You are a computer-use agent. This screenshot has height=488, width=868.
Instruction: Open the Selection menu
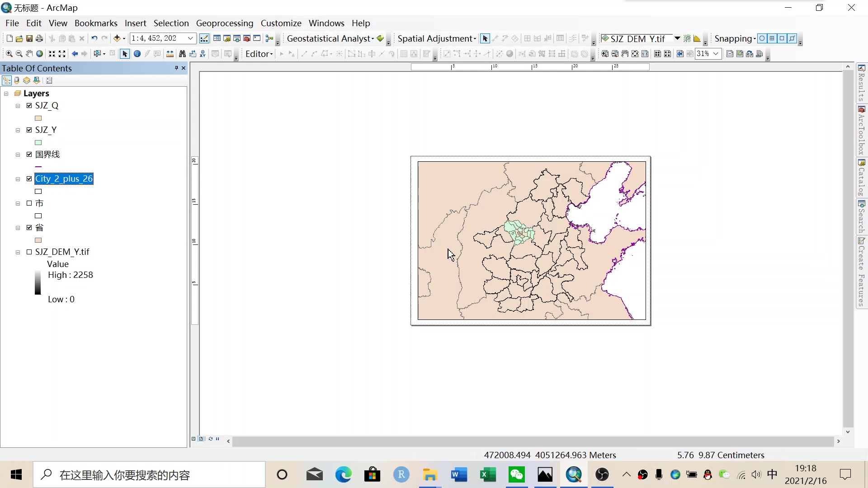[171, 23]
